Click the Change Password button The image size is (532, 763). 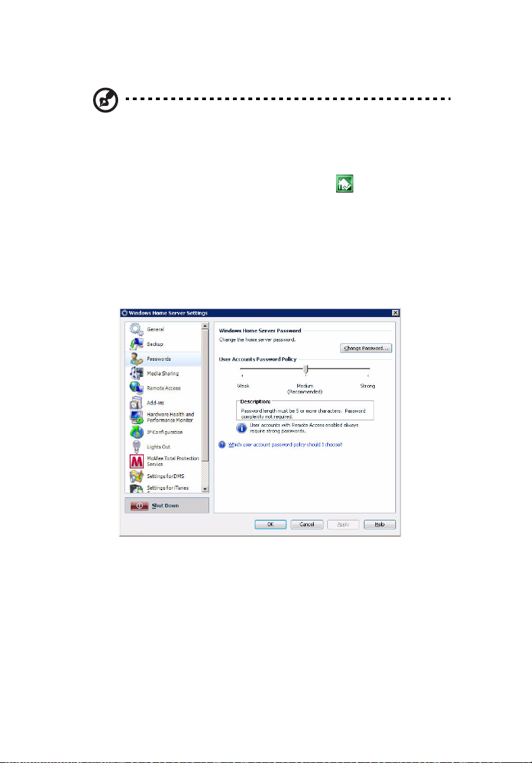[x=366, y=348]
